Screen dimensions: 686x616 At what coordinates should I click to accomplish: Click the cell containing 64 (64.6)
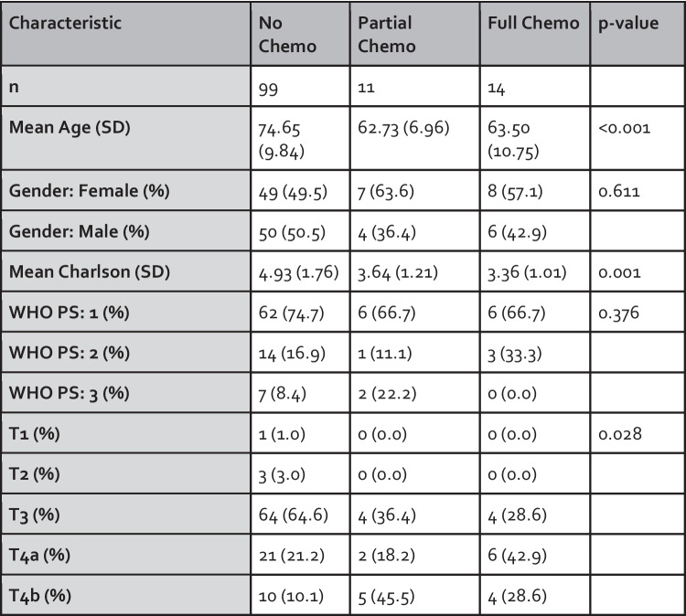click(x=300, y=515)
